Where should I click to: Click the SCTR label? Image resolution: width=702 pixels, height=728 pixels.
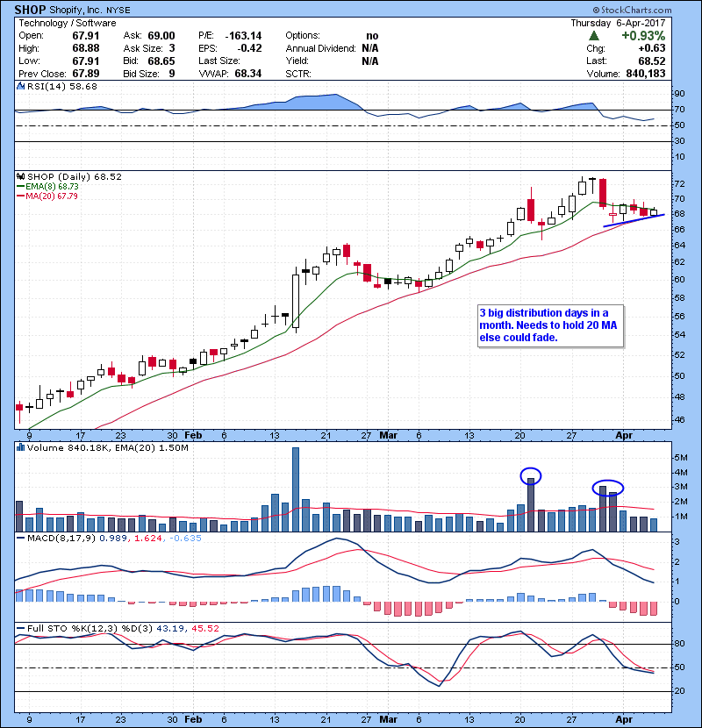[x=298, y=74]
